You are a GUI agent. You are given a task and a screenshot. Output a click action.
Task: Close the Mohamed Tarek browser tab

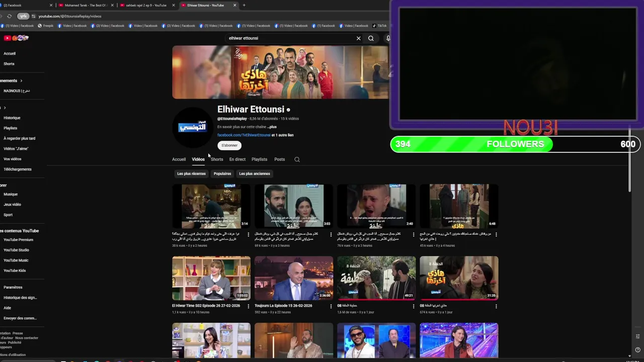[112, 5]
